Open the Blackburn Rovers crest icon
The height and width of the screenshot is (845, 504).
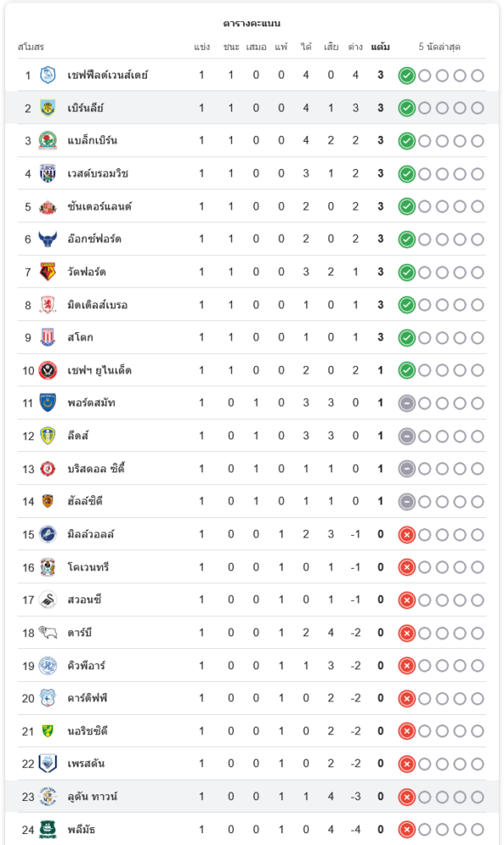tap(48, 140)
